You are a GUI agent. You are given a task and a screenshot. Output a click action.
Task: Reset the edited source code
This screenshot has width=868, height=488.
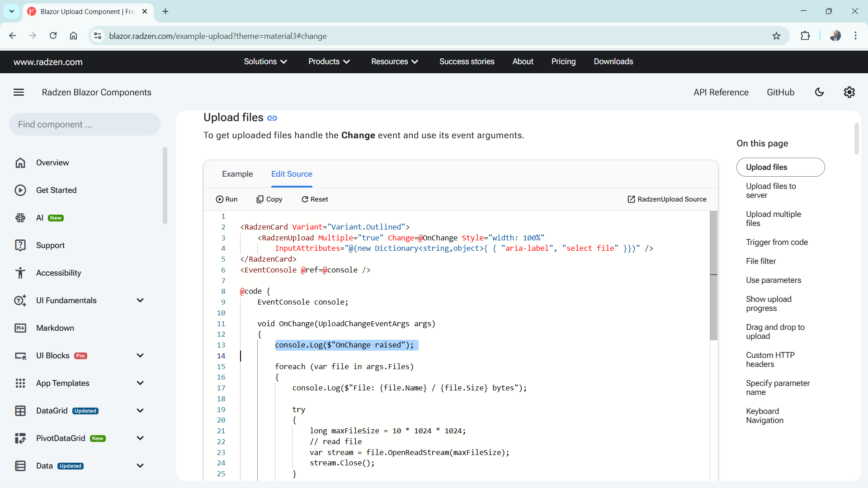tap(315, 199)
